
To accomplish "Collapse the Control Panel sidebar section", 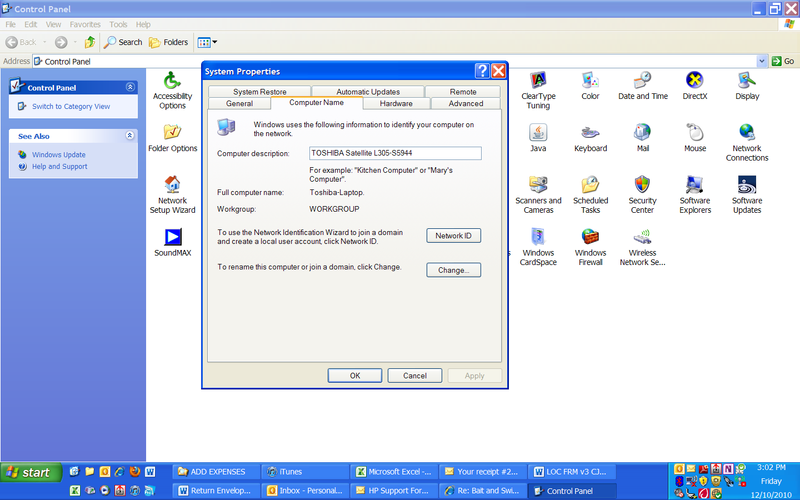I will click(130, 87).
